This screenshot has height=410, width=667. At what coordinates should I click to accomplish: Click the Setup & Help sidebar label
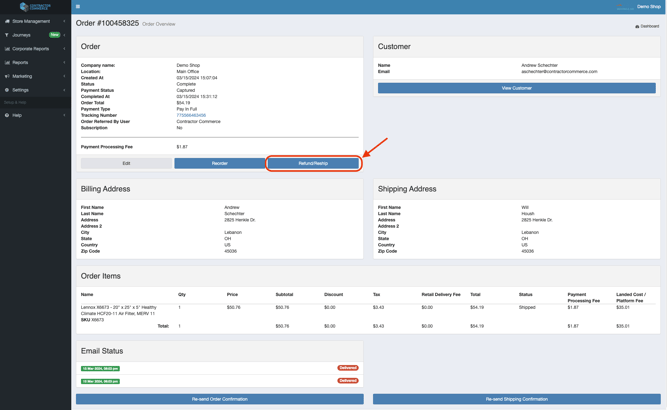click(15, 102)
